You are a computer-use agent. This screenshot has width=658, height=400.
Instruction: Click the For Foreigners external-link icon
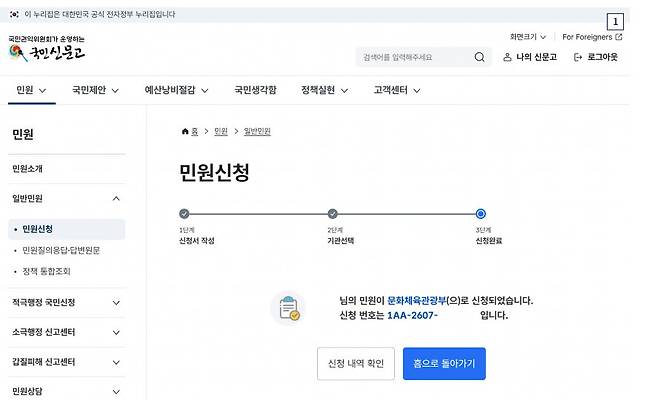coord(619,37)
